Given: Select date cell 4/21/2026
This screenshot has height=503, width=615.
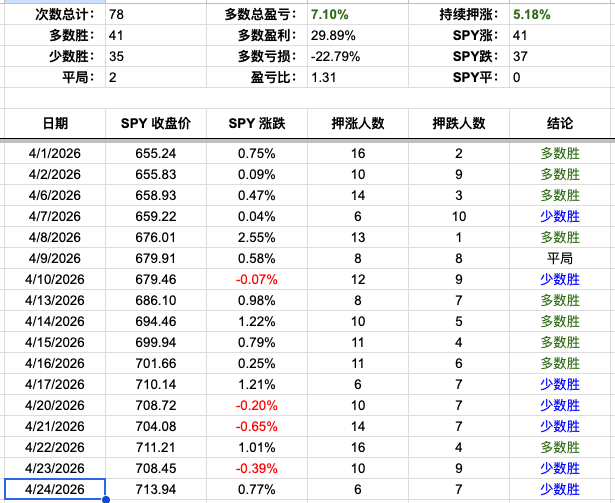Looking at the screenshot, I should (55, 426).
